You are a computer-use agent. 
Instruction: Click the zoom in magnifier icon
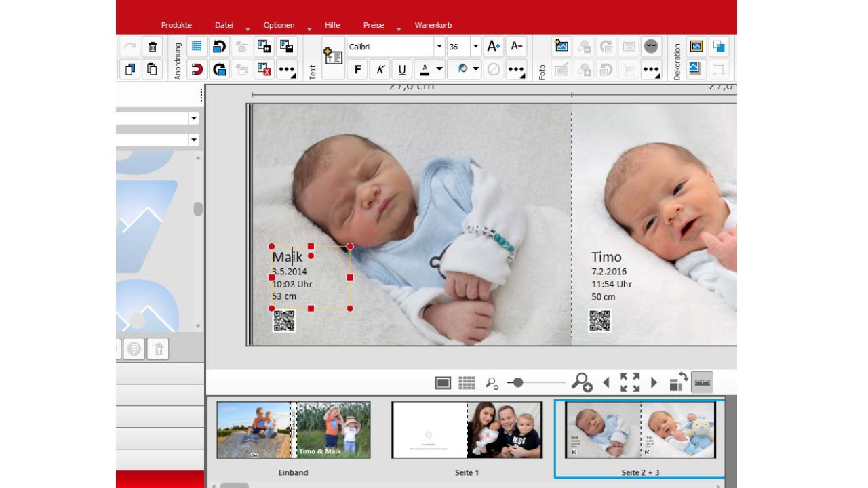pos(582,383)
